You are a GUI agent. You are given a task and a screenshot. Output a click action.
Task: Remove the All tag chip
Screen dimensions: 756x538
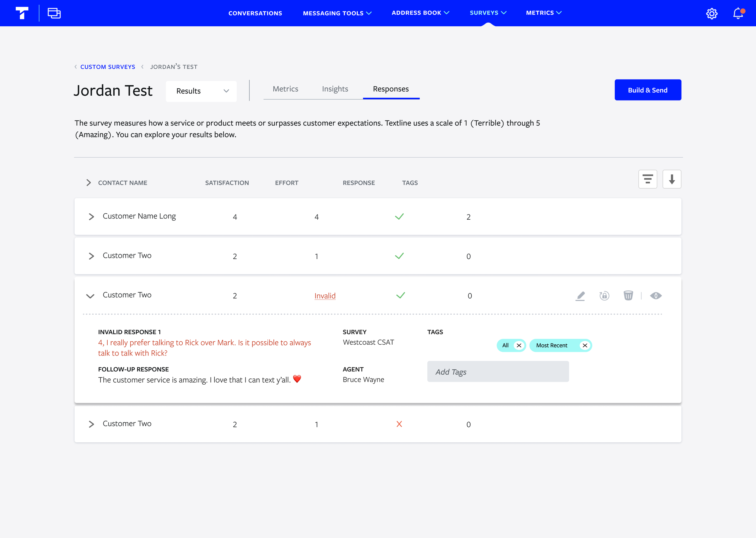519,346
